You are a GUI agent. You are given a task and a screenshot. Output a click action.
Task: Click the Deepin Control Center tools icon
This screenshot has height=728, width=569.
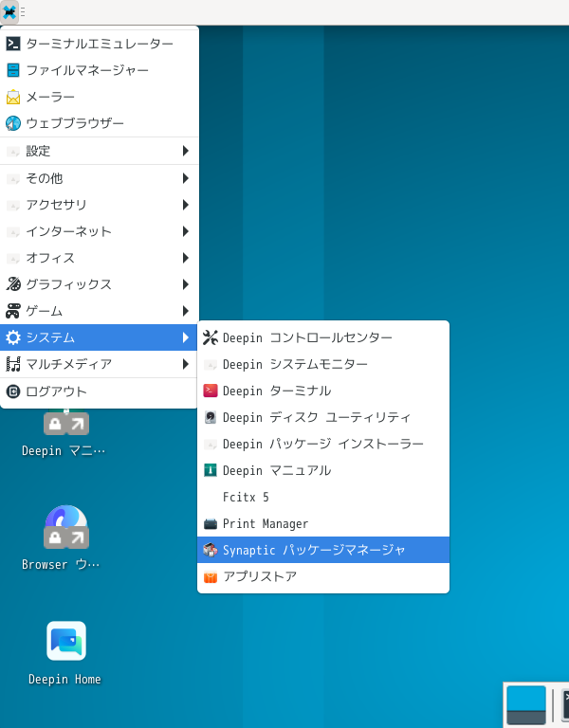[211, 337]
